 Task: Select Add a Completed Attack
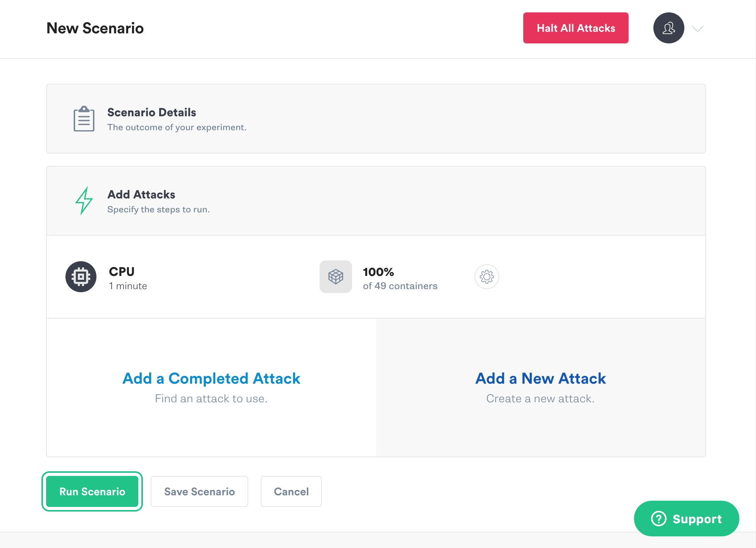[x=211, y=379]
